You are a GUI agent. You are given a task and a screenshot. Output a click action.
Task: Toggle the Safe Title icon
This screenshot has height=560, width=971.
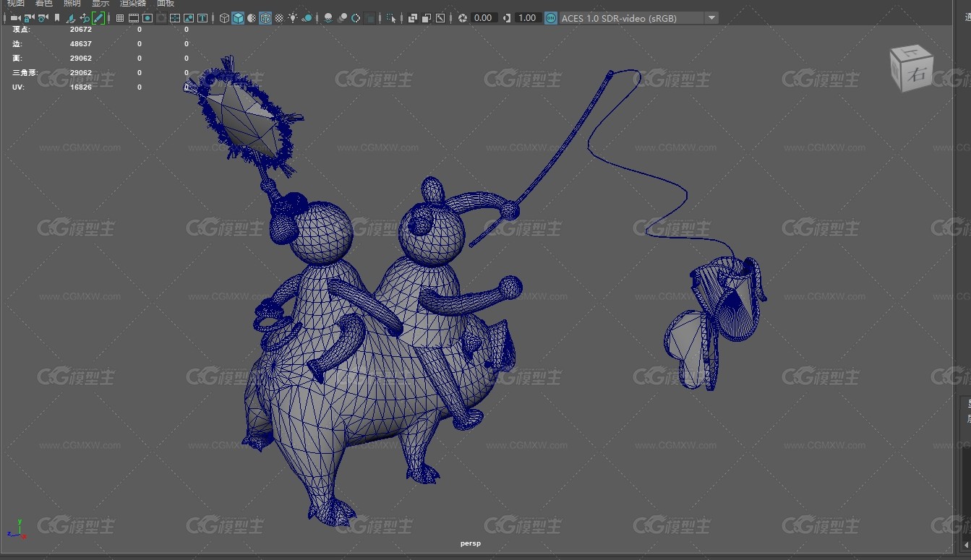(202, 18)
